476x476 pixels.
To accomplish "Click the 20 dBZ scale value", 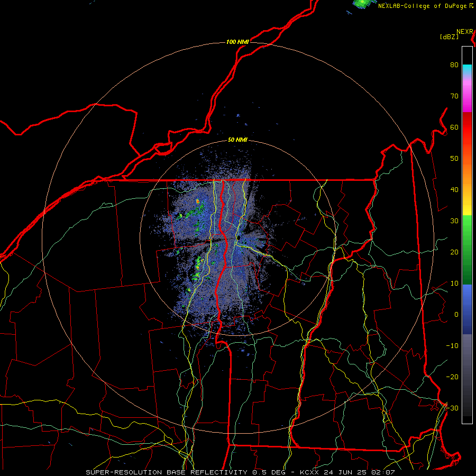I will click(x=454, y=252).
